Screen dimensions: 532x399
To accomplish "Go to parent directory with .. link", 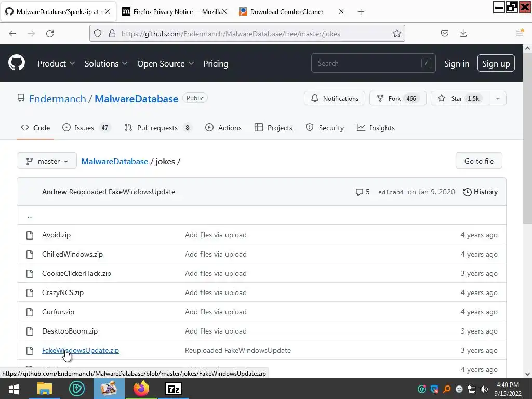I will click(30, 216).
